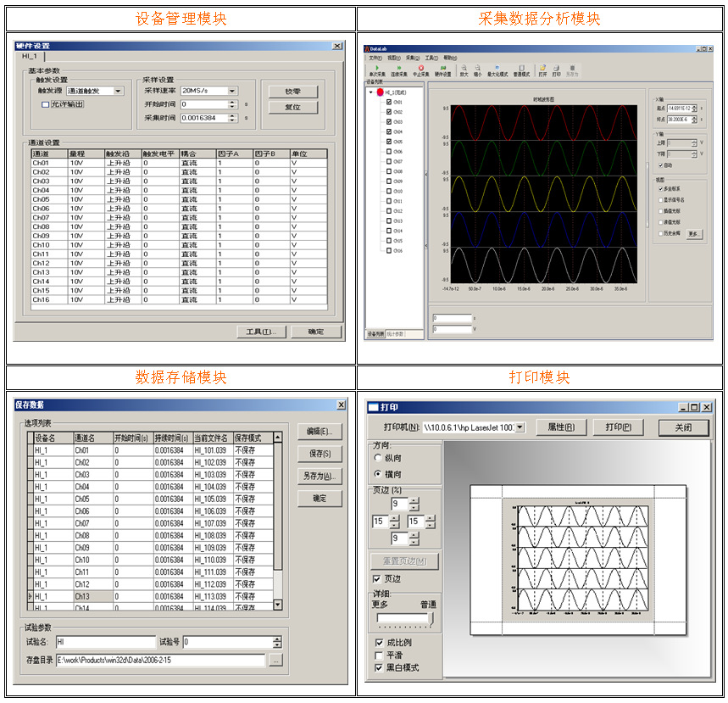Close the 硬件设置 hardware settings dialog

pos(337,46)
